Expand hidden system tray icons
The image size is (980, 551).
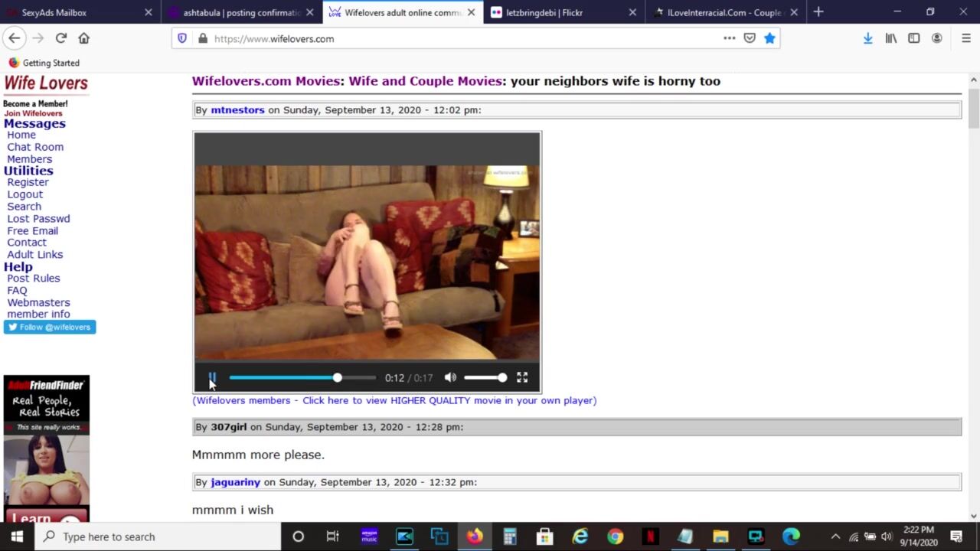click(x=835, y=536)
